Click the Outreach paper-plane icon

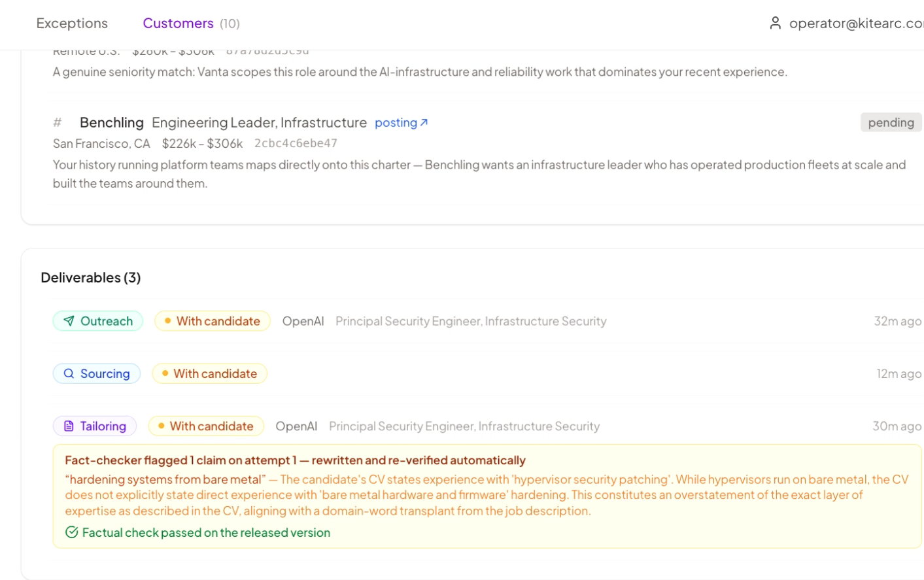(69, 321)
